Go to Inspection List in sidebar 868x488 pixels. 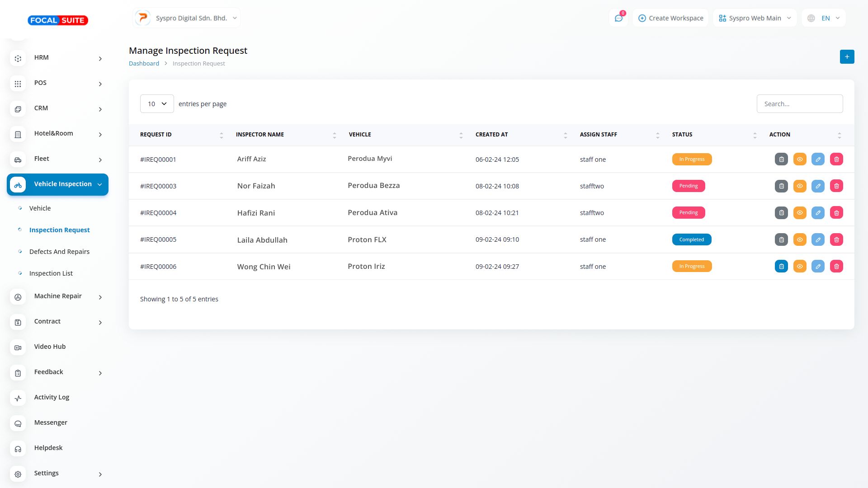point(51,273)
